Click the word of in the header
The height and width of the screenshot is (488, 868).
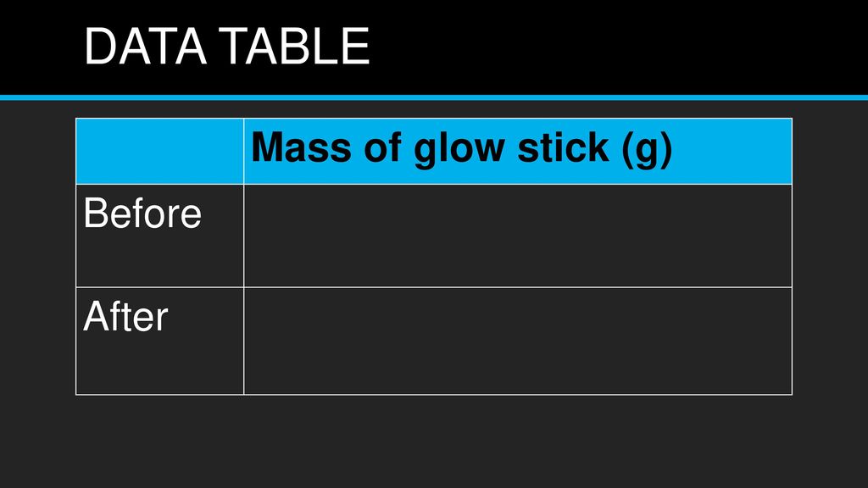pyautogui.click(x=382, y=147)
